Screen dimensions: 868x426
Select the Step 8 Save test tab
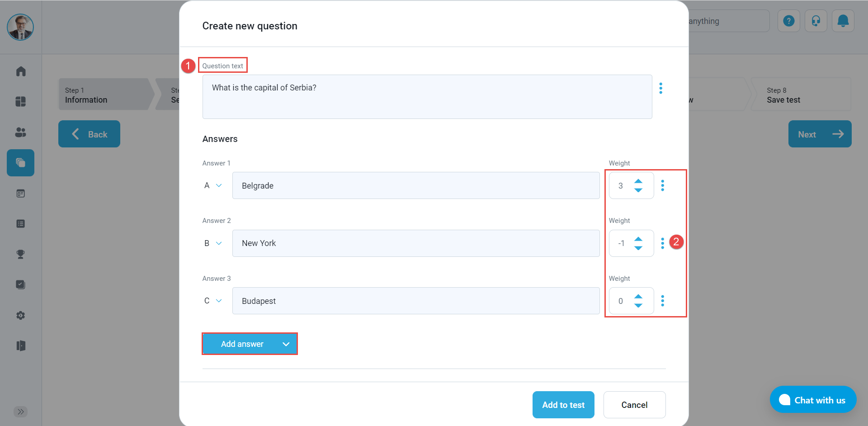800,95
